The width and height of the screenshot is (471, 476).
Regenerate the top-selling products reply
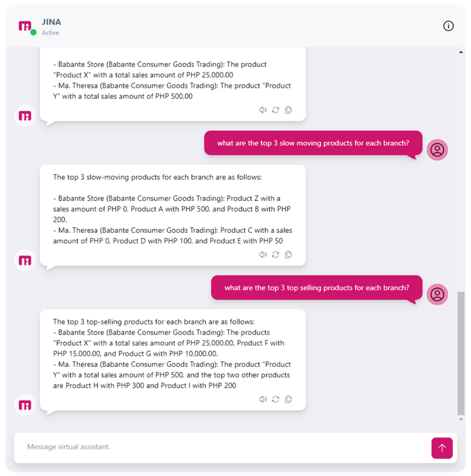click(x=276, y=399)
